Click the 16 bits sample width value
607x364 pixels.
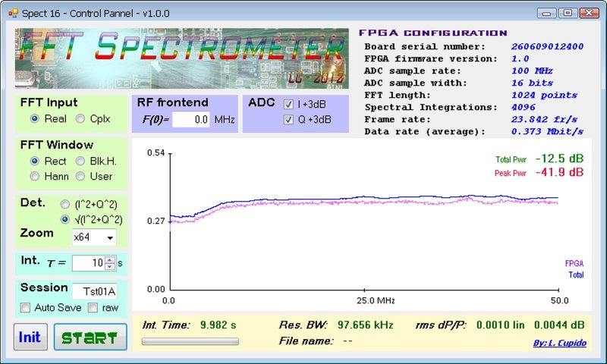(533, 83)
